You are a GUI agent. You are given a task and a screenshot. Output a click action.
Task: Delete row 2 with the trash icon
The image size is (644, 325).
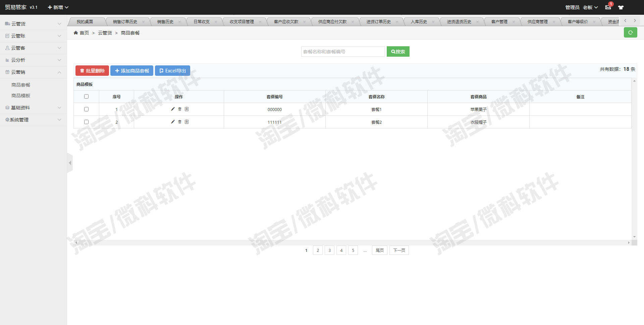[180, 122]
